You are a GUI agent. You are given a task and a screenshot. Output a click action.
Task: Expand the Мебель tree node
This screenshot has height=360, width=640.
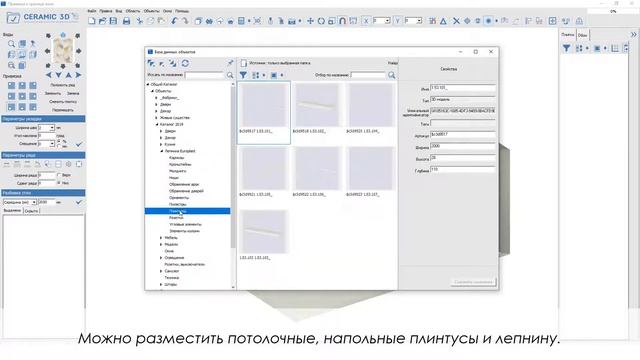[161, 238]
